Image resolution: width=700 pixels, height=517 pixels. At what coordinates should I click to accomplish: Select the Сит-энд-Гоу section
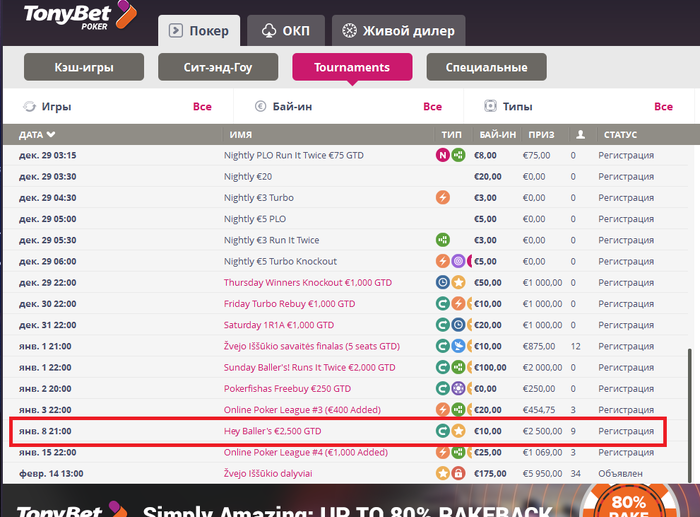click(218, 67)
